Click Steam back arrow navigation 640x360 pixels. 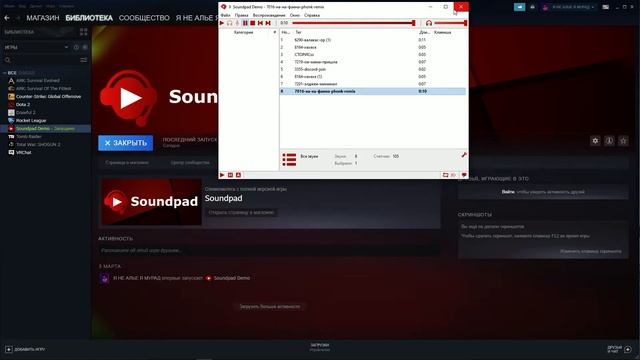[7, 18]
